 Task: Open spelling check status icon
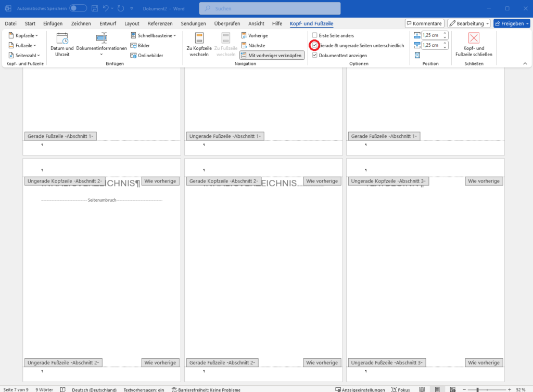62,389
